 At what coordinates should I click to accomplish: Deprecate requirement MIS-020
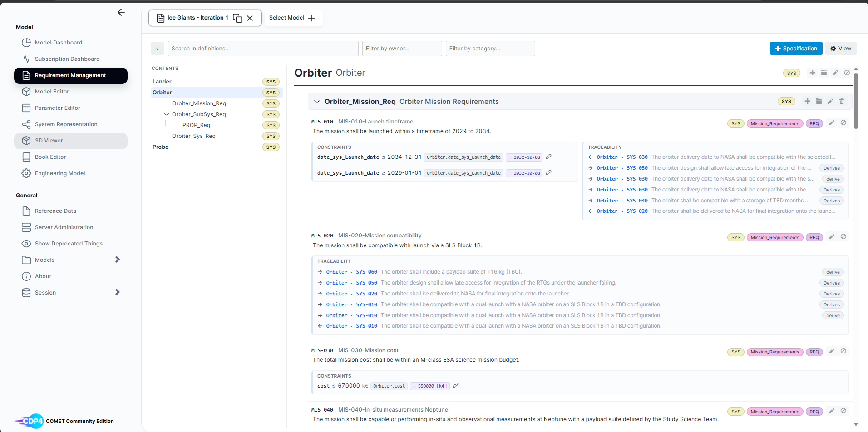pyautogui.click(x=843, y=236)
